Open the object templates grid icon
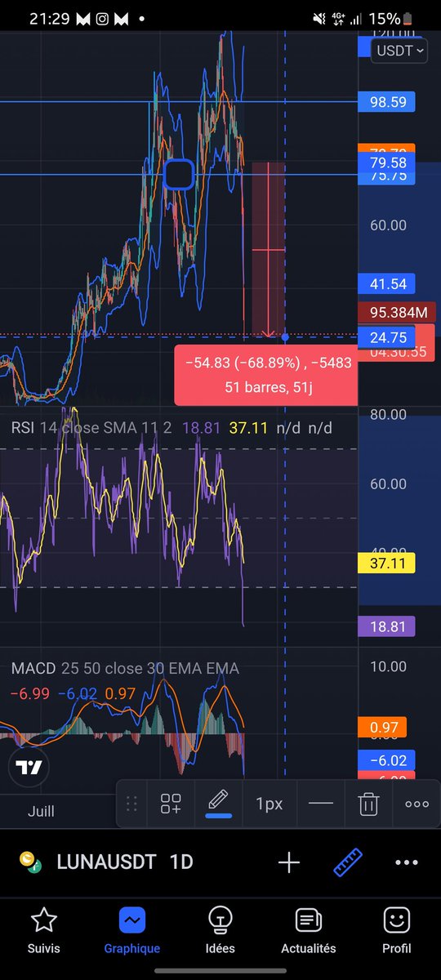Screen dimensions: 441x980 171,804
